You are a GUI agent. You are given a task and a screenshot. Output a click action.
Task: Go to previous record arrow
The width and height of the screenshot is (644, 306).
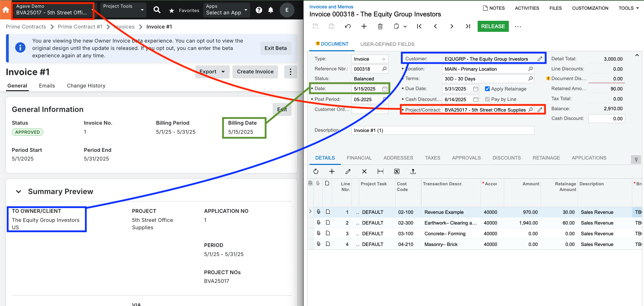(435, 26)
